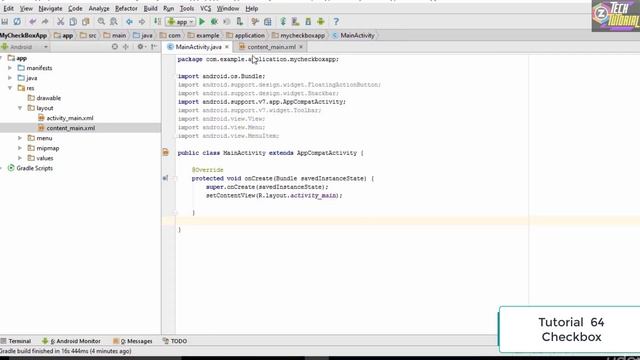
Task: Open the app run configuration dropdown
Action: (x=180, y=22)
